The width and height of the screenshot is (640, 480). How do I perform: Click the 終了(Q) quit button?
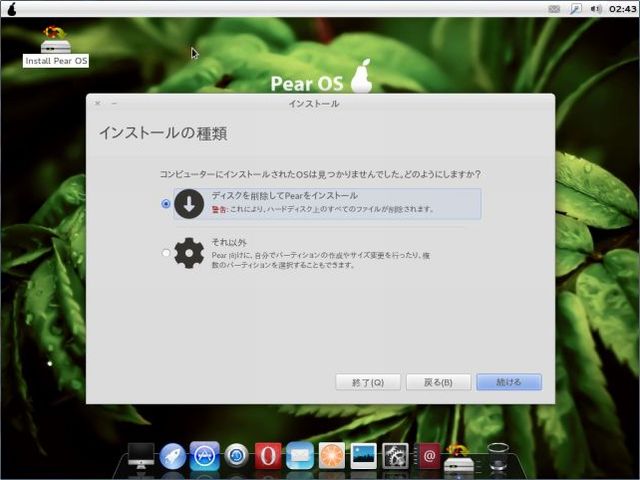pos(369,382)
